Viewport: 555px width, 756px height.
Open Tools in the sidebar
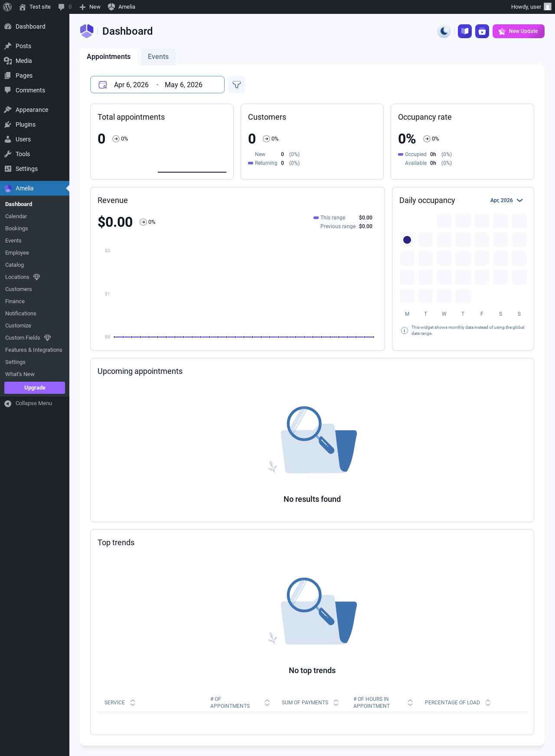pos(35,154)
